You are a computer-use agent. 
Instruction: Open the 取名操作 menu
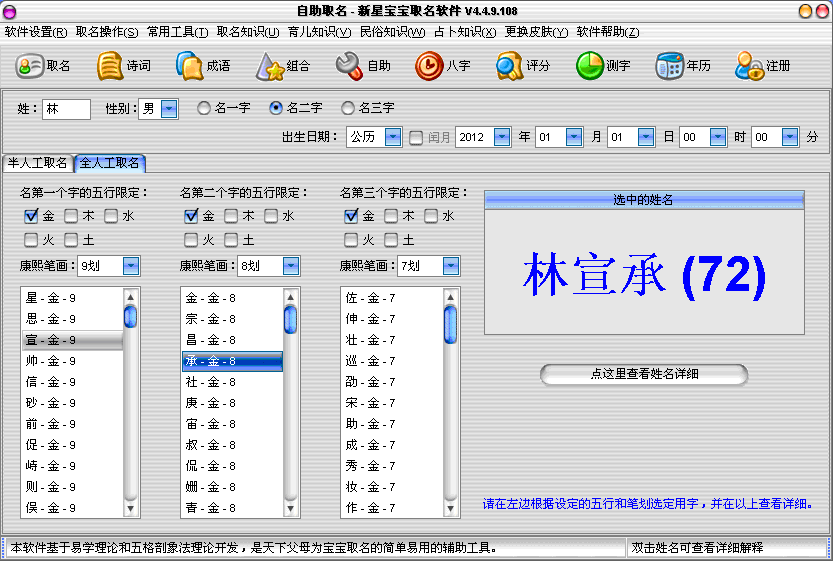click(107, 32)
